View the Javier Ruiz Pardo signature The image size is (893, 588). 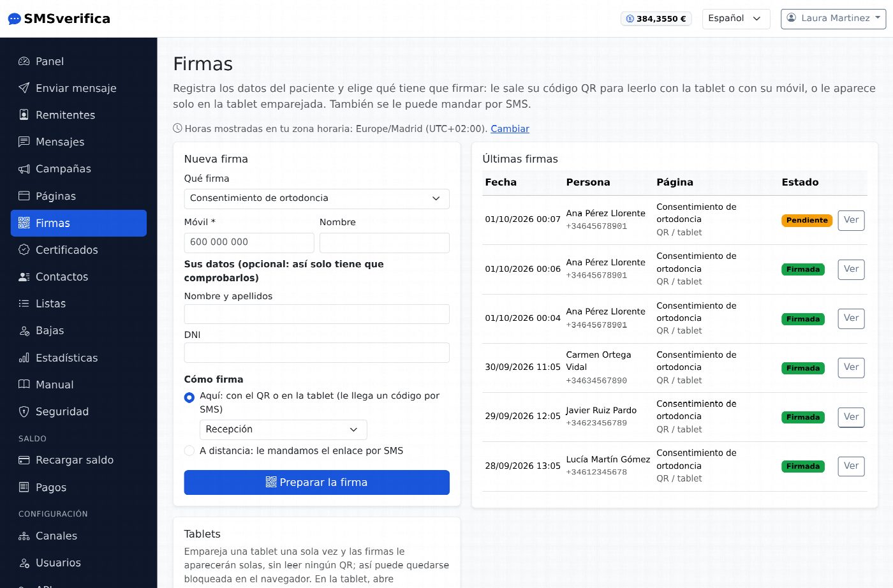tap(851, 417)
